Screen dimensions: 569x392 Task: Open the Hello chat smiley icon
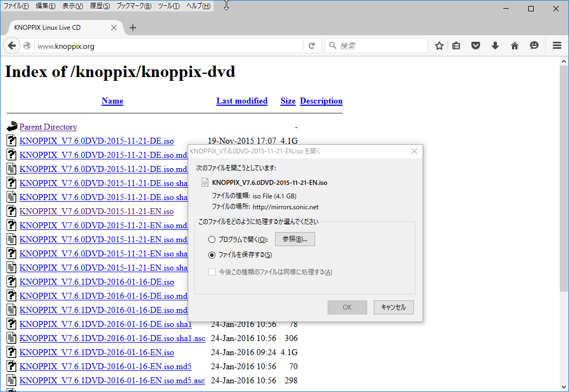point(534,46)
